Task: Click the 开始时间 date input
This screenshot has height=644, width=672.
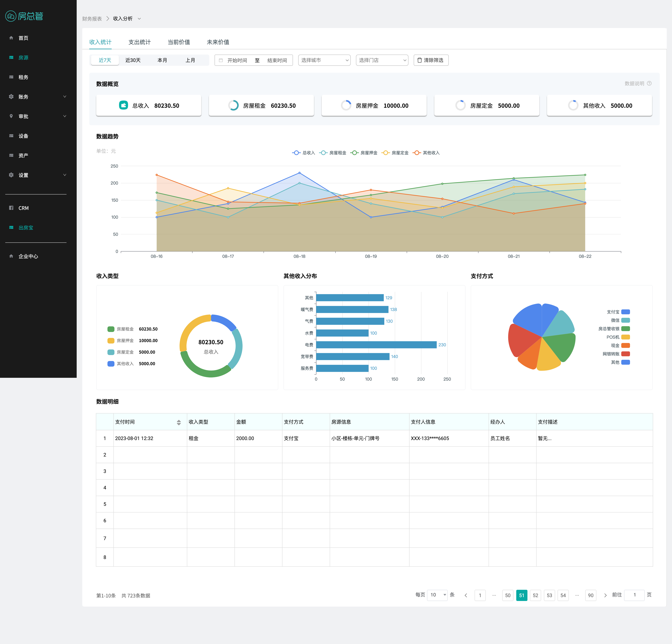Action: click(237, 60)
